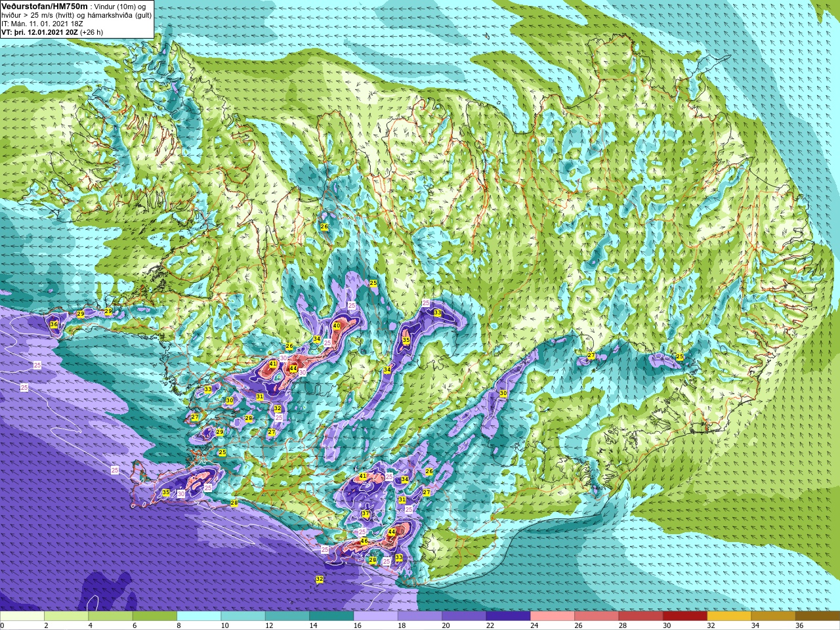Pick the 24–26 m/s light pink legend swatch
Image resolution: width=840 pixels, height=630 pixels.
[553, 616]
